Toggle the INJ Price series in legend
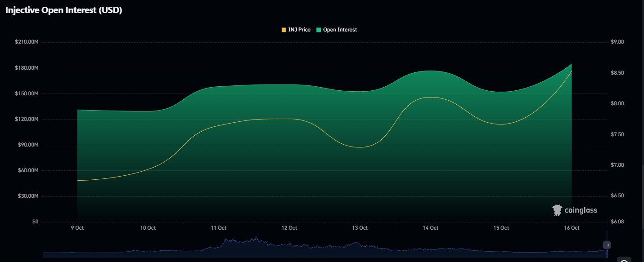The height and width of the screenshot is (262, 644). point(296,30)
